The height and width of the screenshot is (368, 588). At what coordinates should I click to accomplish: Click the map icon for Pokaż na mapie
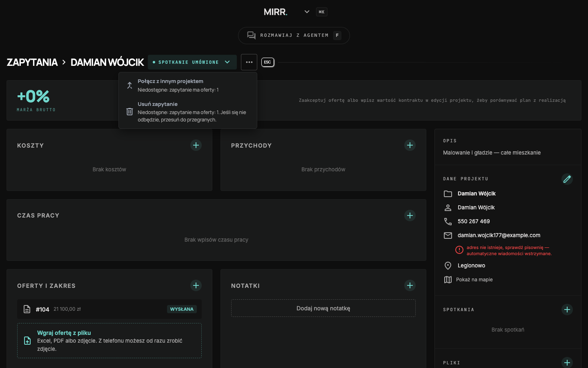(448, 280)
